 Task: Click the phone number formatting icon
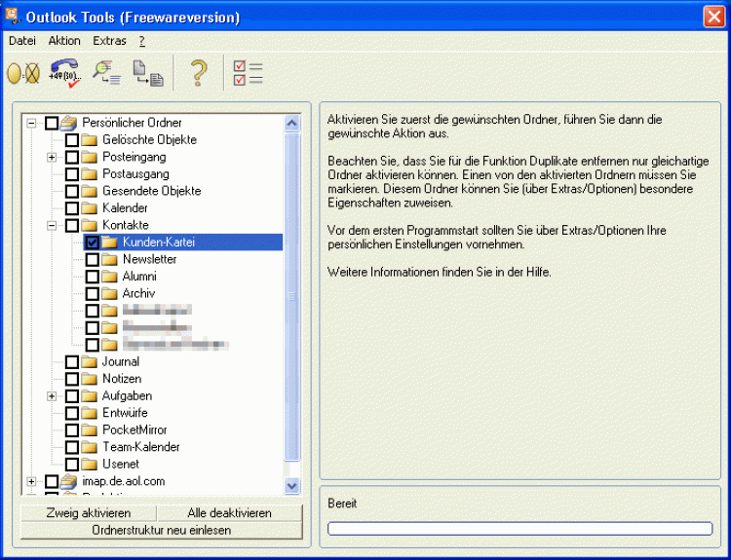tap(65, 73)
